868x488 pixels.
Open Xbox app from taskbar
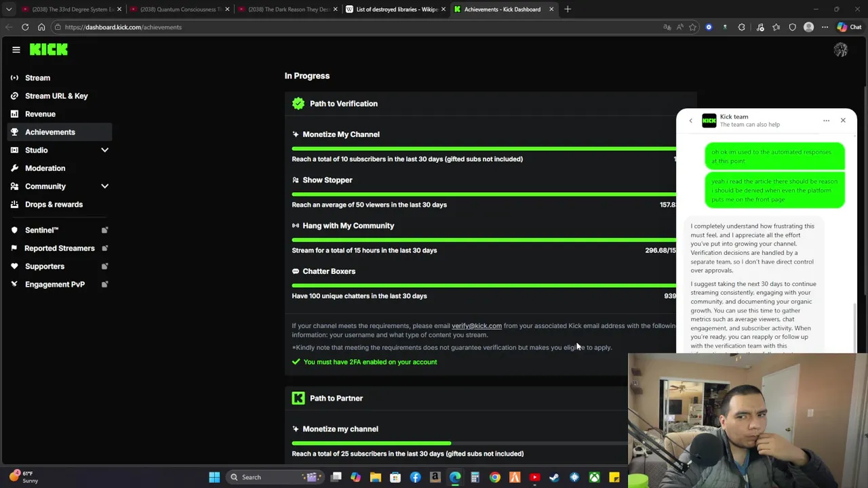pos(594,477)
